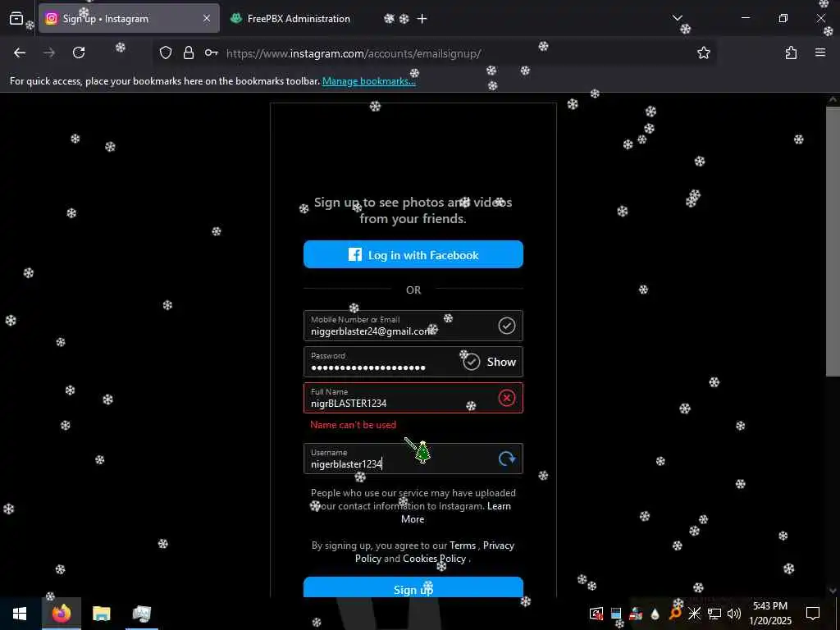Submit the form with Sign up button
840x630 pixels.
pyautogui.click(x=413, y=587)
